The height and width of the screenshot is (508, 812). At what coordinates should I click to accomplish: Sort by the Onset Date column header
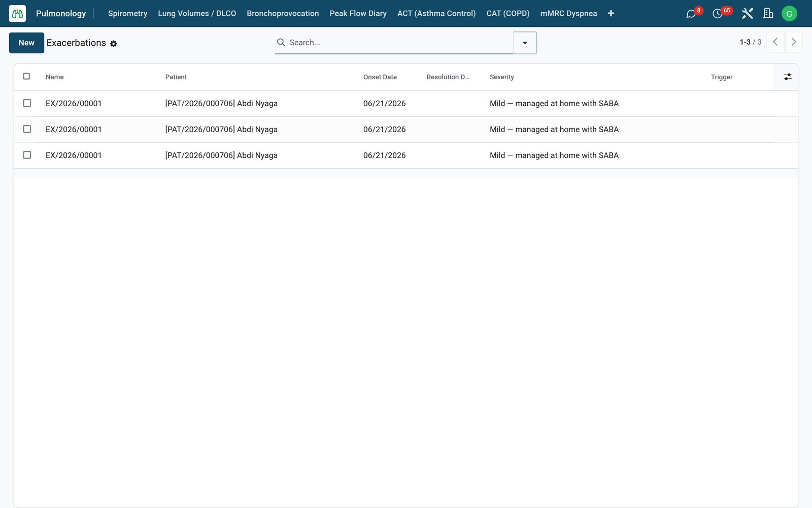(x=380, y=77)
